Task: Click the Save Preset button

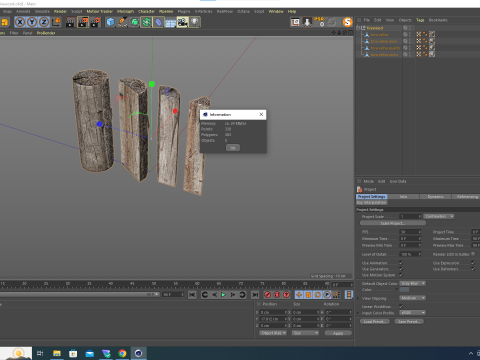Action: point(409,321)
